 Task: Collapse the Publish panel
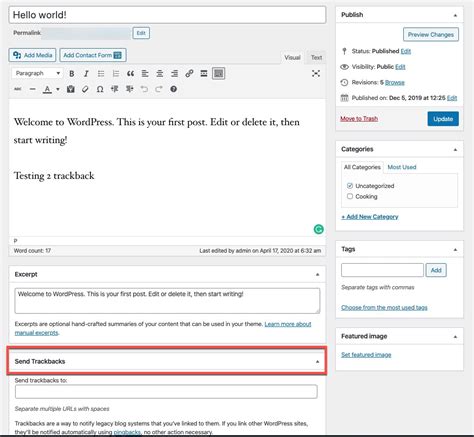pos(455,15)
